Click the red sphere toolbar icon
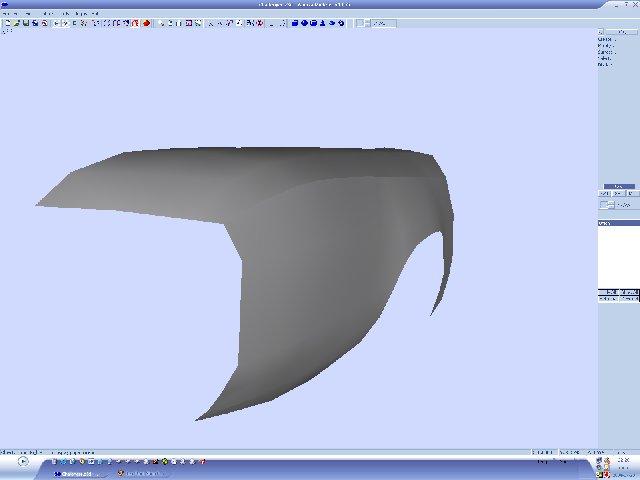This screenshot has height=480, width=640. pyautogui.click(x=146, y=22)
